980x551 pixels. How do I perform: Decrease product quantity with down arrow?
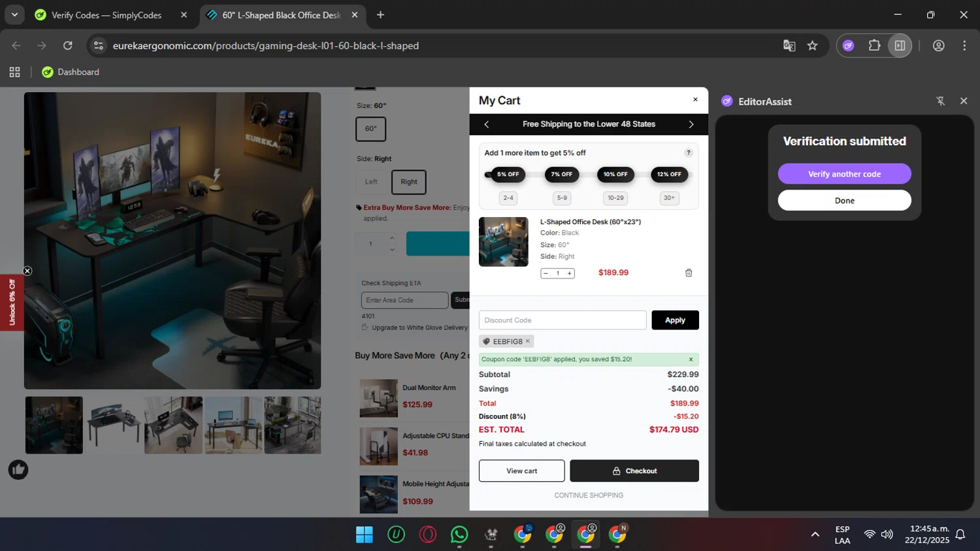click(x=392, y=250)
